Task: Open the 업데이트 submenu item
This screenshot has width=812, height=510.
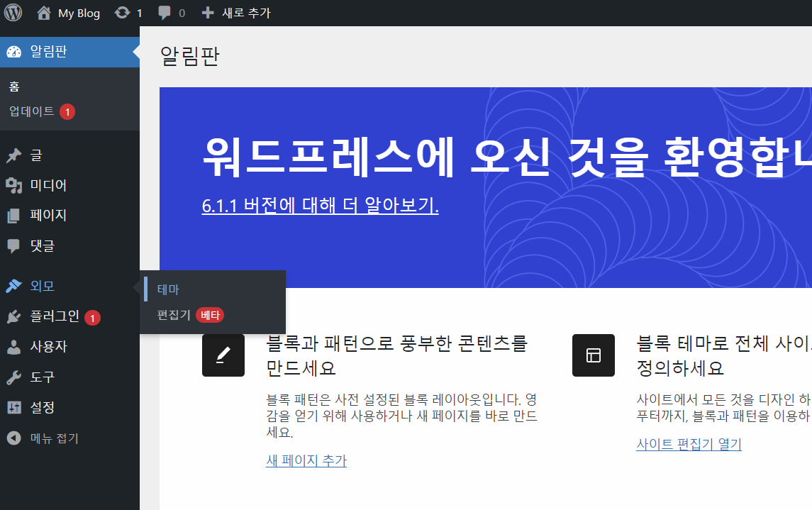Action: point(32,111)
